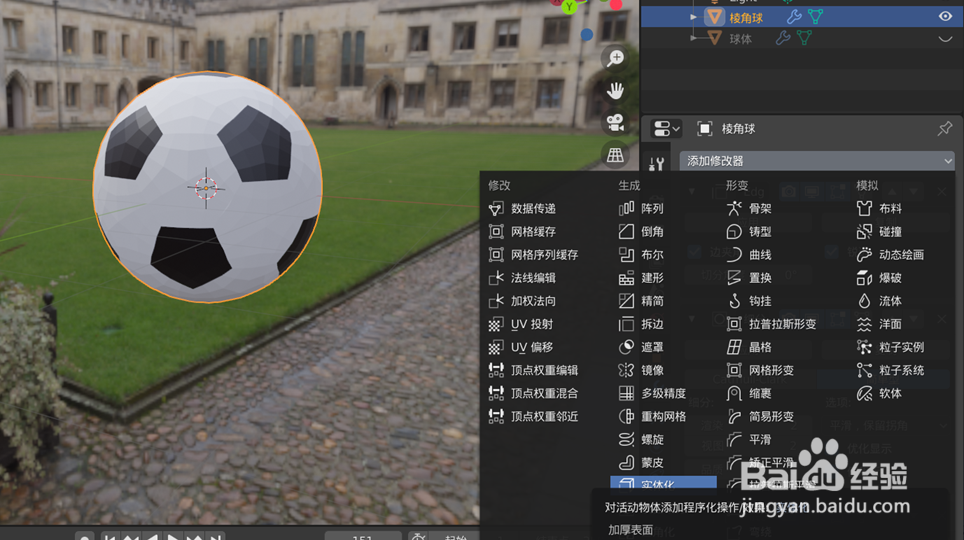
Task: Add the 镜像 mirror modifier
Action: 641,370
